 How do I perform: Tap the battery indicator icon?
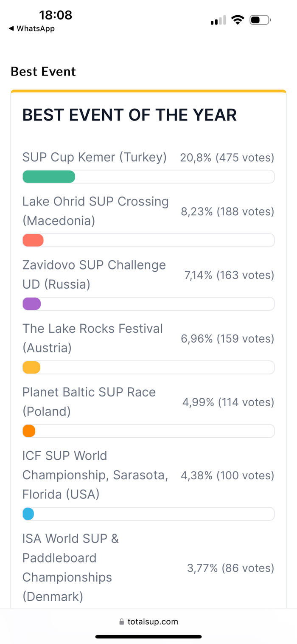click(x=260, y=20)
